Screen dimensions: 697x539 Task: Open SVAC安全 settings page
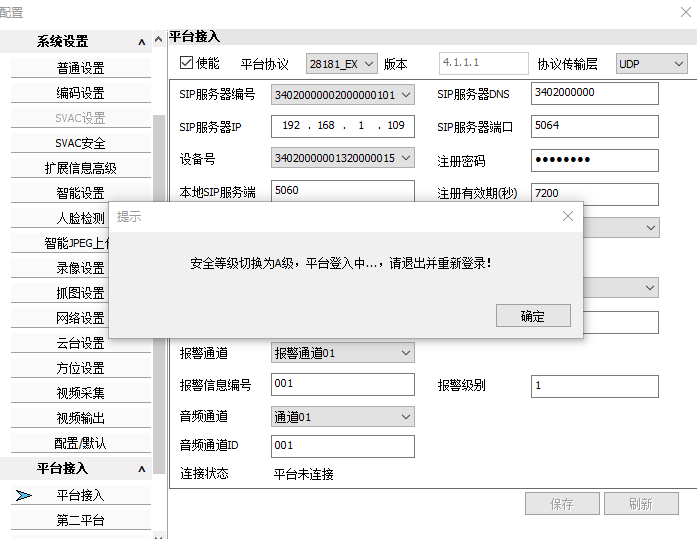click(80, 143)
